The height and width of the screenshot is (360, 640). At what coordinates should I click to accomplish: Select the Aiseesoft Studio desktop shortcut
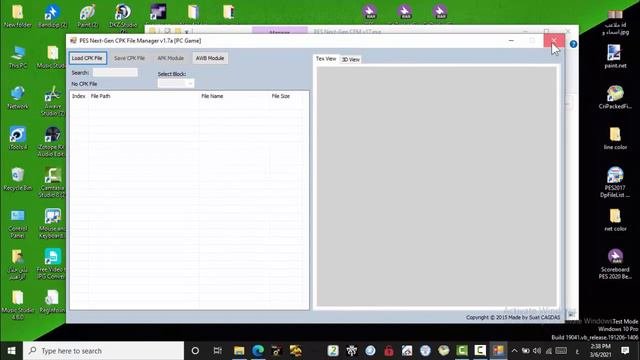[52, 101]
